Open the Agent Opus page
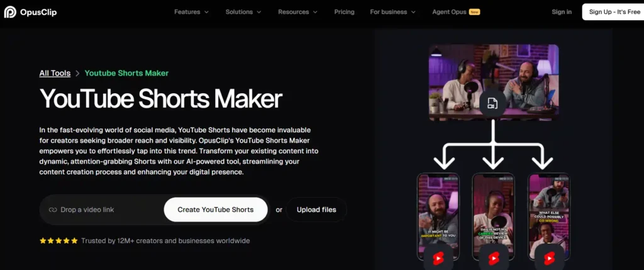Viewport: 644px width, 270px height. (x=449, y=12)
